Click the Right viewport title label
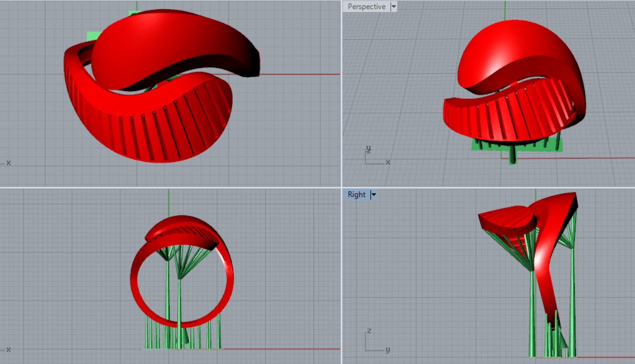Image resolution: width=635 pixels, height=364 pixels. pyautogui.click(x=356, y=195)
